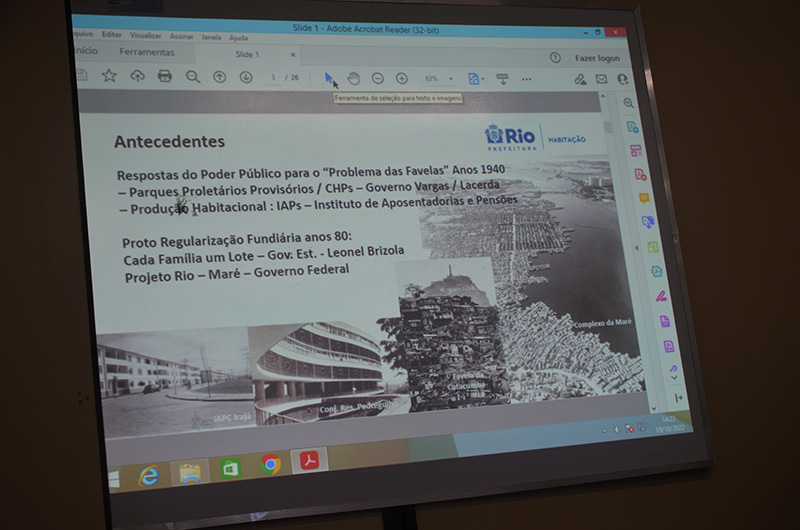
Task: Open Compress PDF tool in right panel
Action: point(657,271)
